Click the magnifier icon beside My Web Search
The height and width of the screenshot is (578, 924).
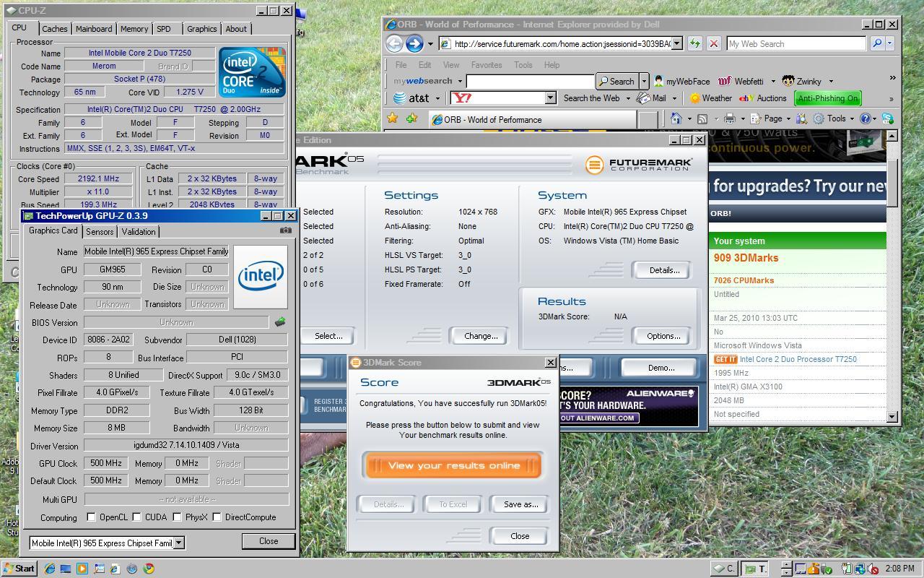click(877, 43)
